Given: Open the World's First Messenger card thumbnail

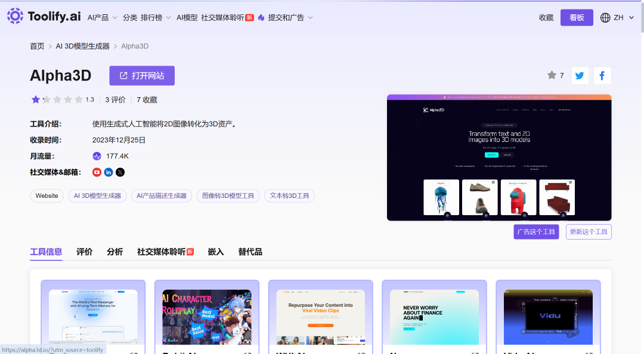Looking at the screenshot, I should pos(93,317).
